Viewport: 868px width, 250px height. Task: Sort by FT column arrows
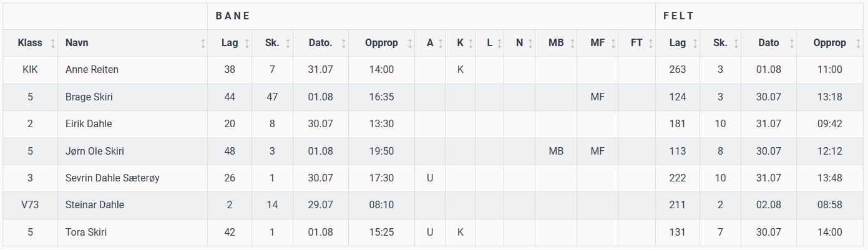tap(651, 44)
